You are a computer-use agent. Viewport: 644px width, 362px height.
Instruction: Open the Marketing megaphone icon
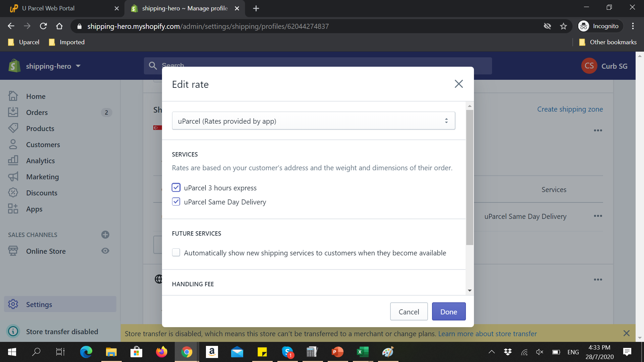pos(13,177)
